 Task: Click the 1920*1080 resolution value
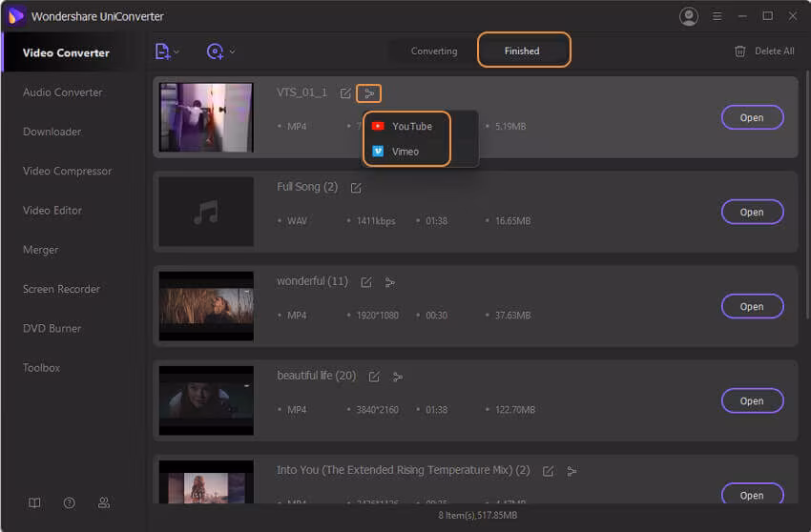pos(378,316)
